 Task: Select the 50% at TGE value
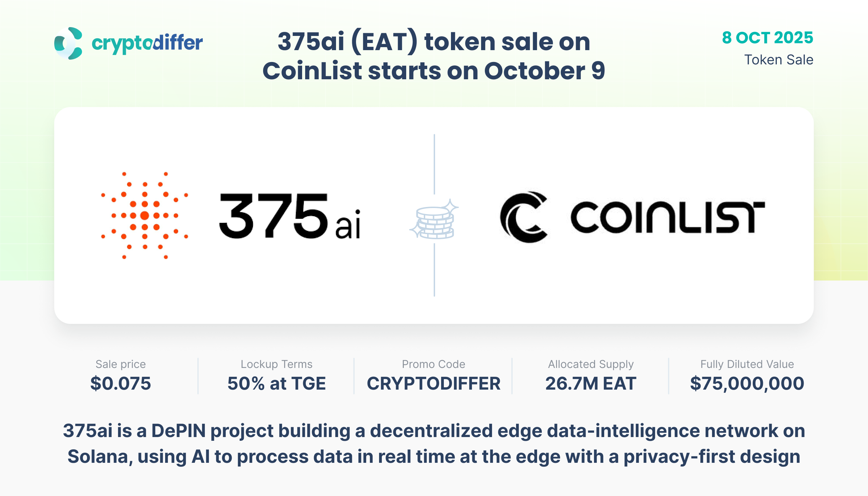276,384
